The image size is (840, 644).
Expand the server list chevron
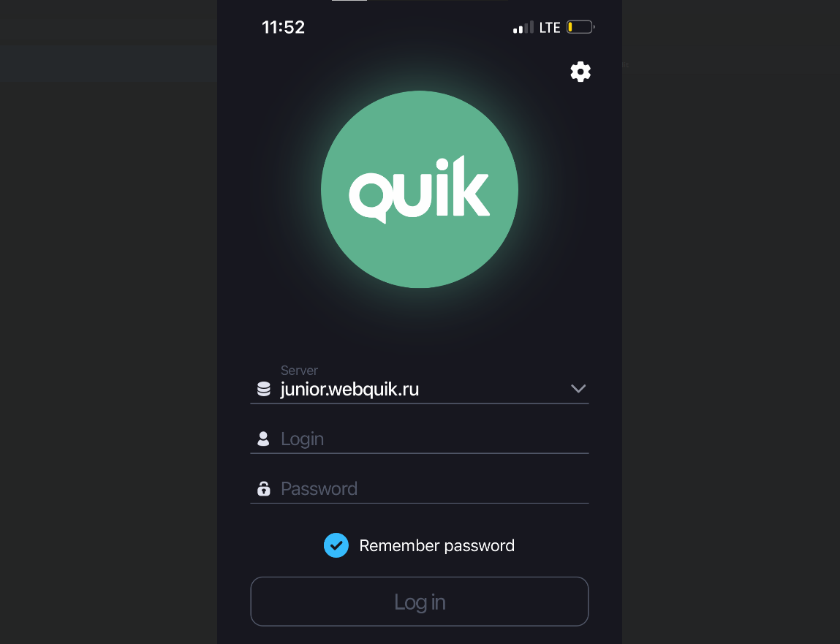pyautogui.click(x=578, y=388)
